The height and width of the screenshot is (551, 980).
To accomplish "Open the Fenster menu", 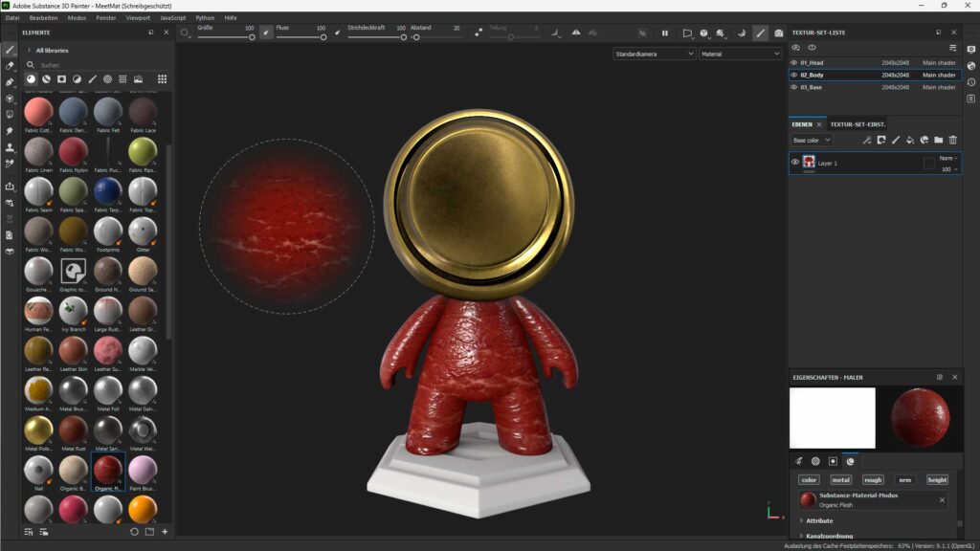I will [x=106, y=17].
